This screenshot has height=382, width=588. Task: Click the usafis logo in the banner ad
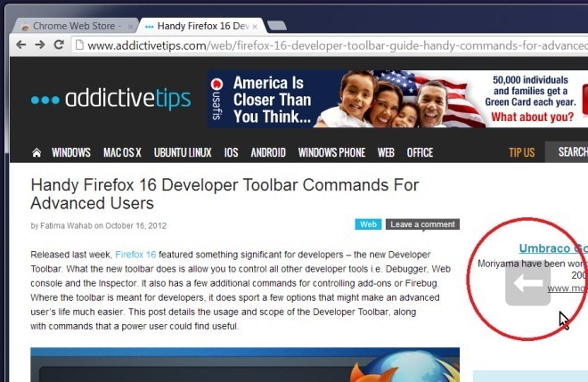coord(216,99)
